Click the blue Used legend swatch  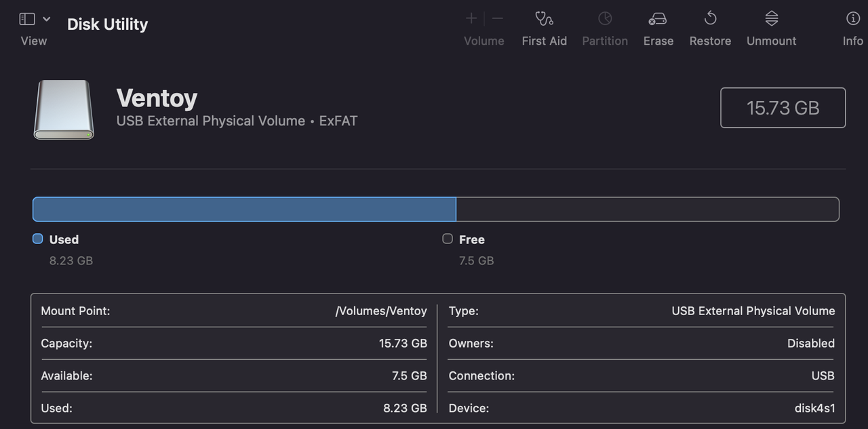(x=38, y=239)
